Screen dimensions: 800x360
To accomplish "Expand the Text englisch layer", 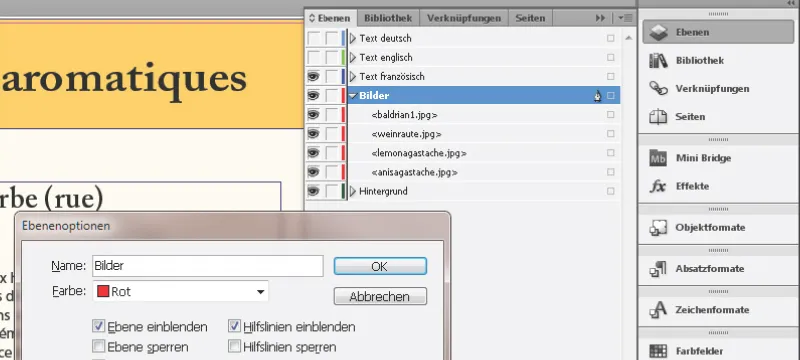I will click(353, 58).
